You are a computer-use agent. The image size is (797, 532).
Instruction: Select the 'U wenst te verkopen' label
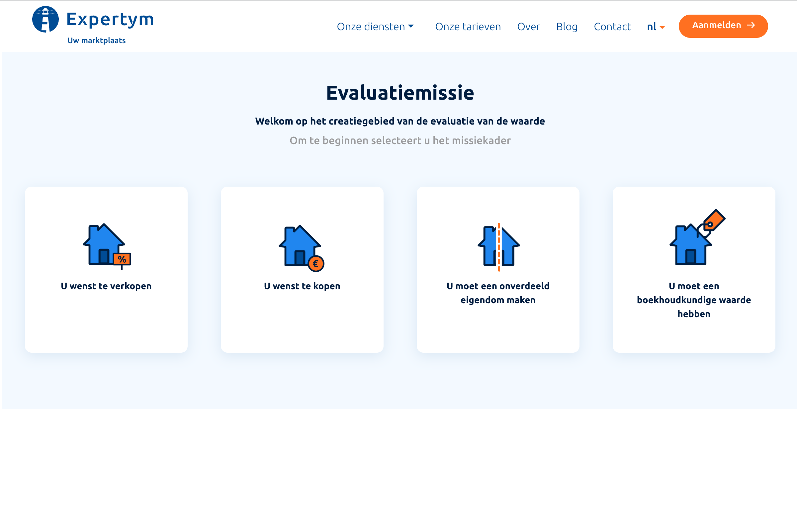pos(106,286)
